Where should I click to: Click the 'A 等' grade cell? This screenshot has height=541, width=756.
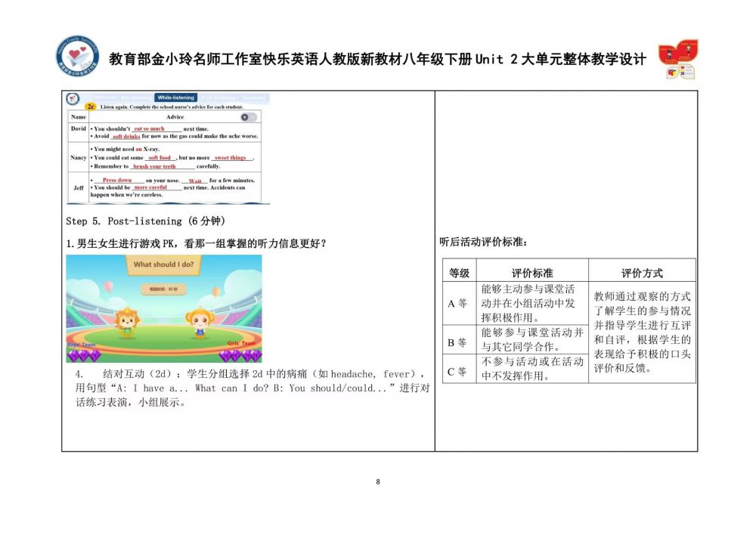click(x=458, y=303)
